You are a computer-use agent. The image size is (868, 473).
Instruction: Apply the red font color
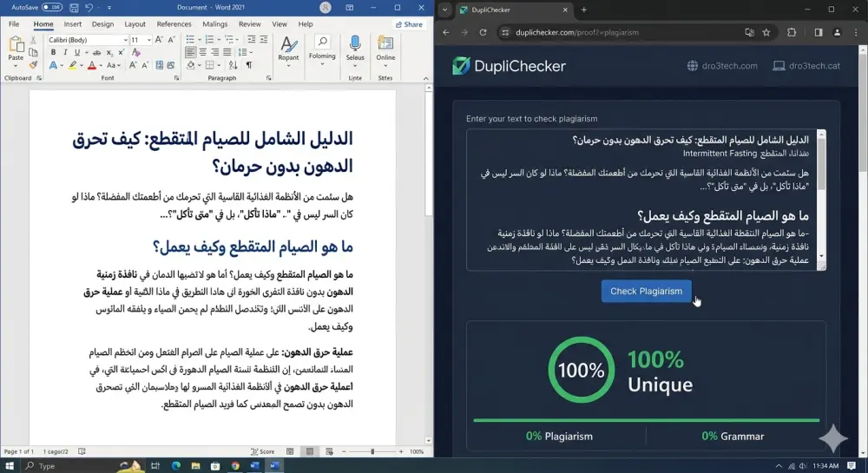click(x=92, y=65)
